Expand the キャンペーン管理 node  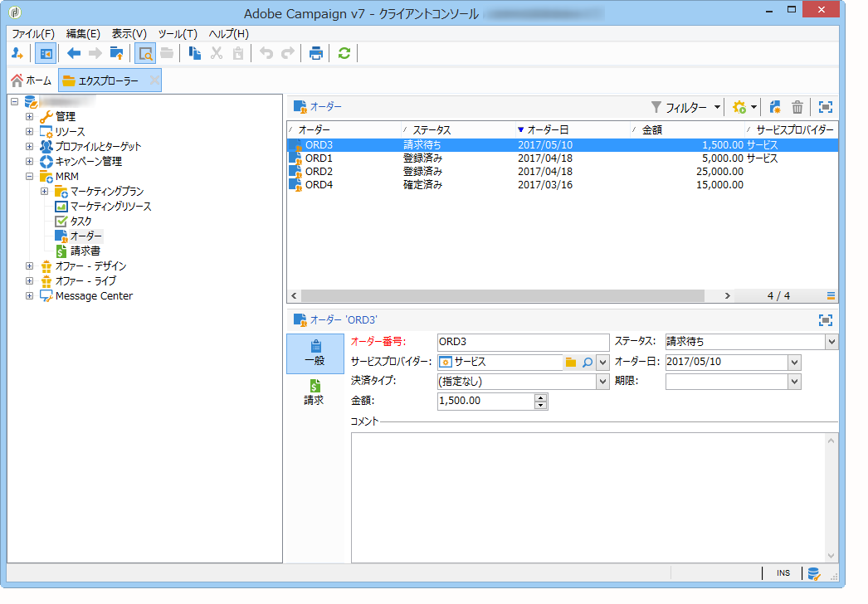(x=29, y=161)
